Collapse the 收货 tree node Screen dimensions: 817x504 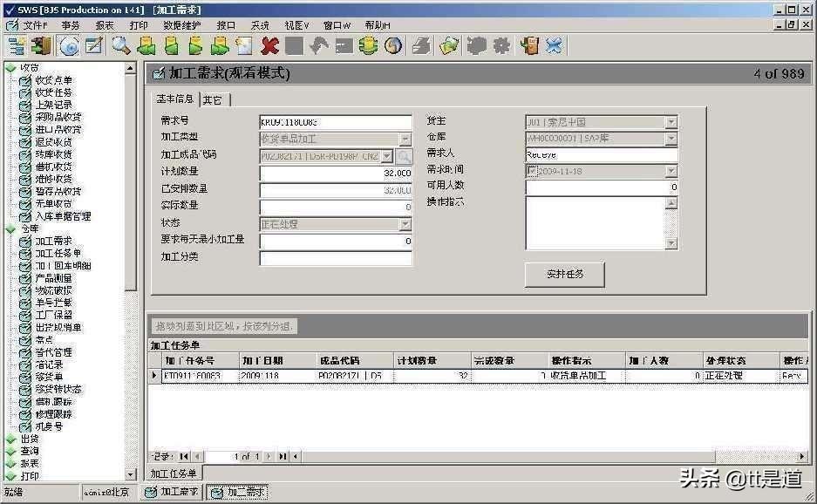(10, 68)
